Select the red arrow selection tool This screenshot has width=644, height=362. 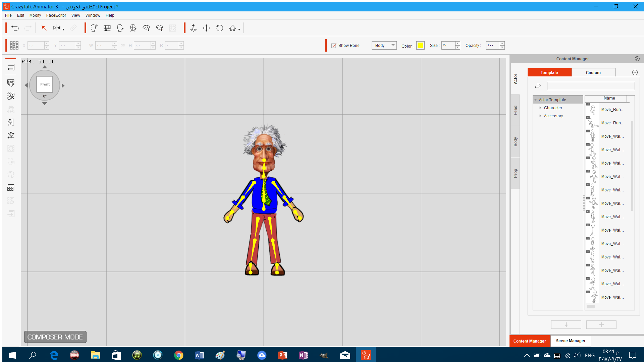[x=44, y=28]
